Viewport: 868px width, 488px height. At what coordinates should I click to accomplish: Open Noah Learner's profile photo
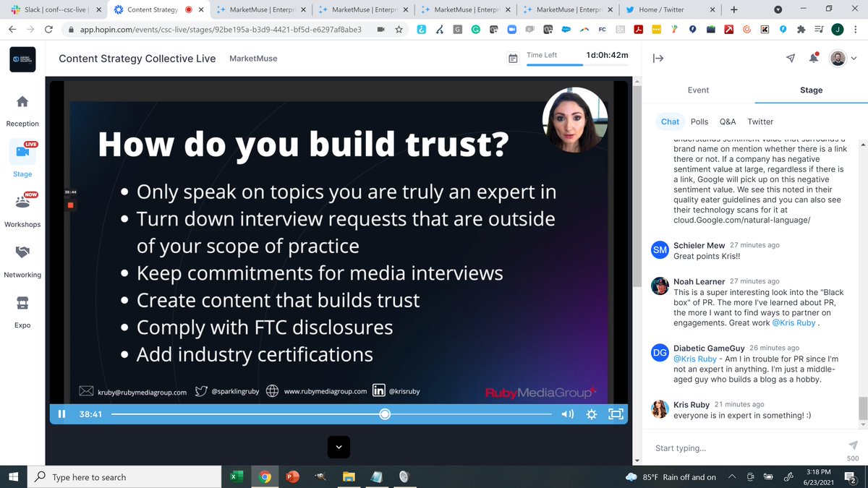(x=660, y=286)
